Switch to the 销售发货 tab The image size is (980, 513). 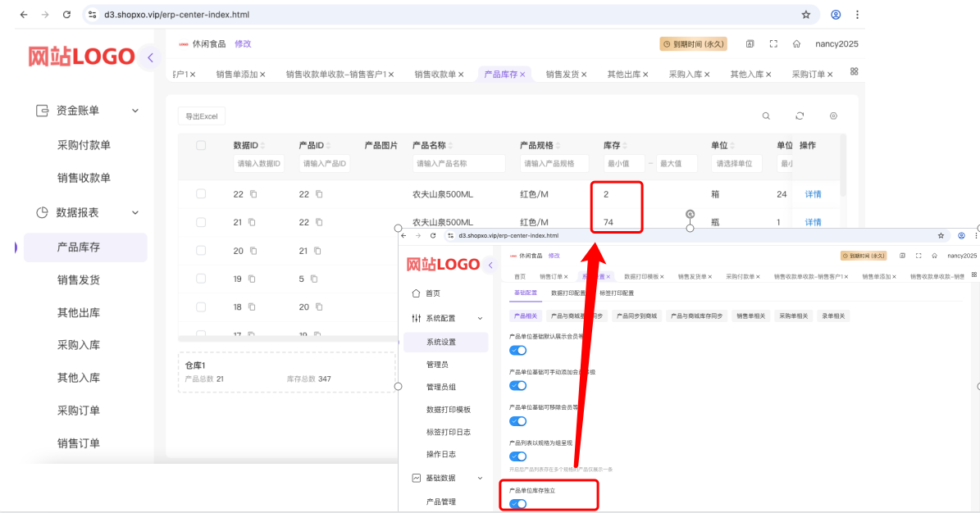pyautogui.click(x=566, y=75)
